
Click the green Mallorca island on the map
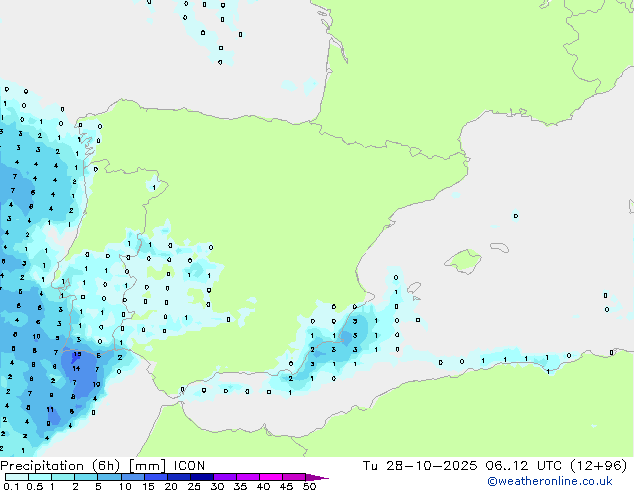[x=464, y=262]
